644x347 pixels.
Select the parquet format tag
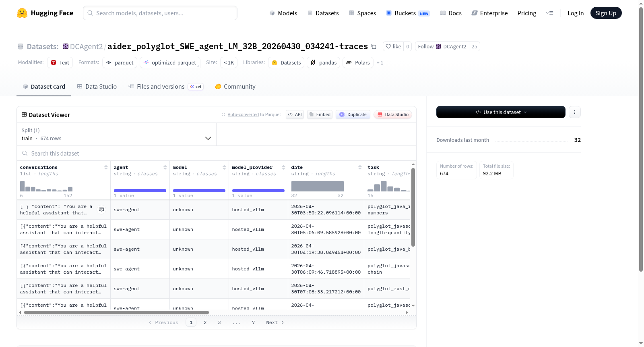point(120,62)
